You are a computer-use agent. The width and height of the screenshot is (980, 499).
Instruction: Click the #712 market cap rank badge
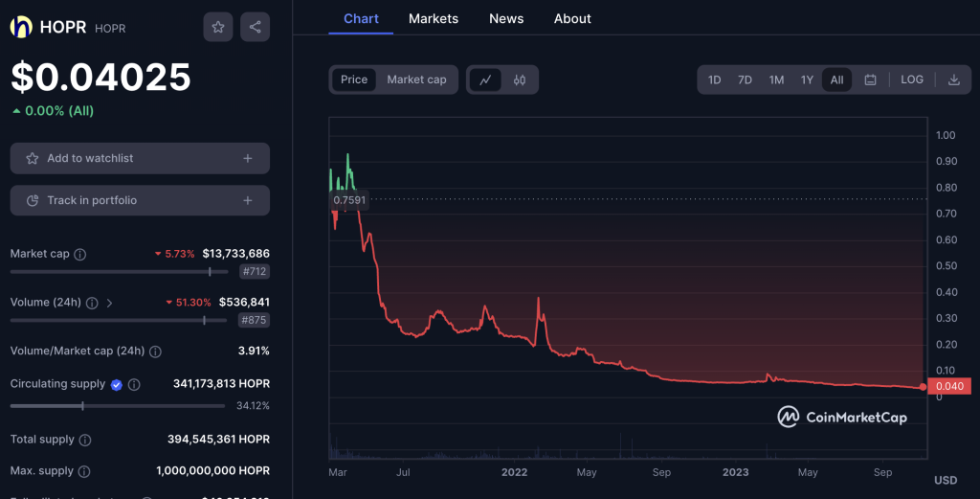[x=255, y=272]
